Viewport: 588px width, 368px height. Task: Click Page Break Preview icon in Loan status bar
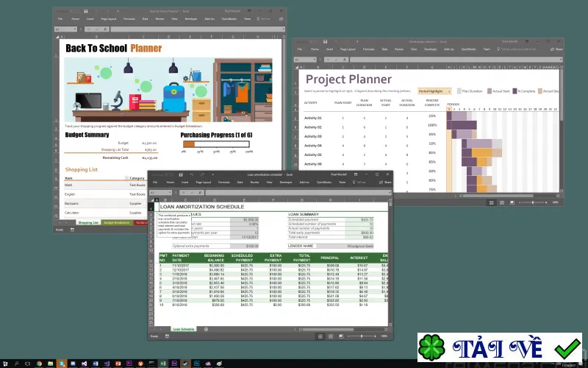point(341,336)
